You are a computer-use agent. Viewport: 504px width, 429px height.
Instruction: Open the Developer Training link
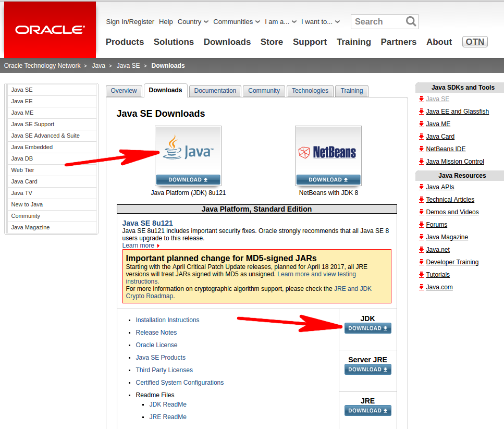click(452, 262)
